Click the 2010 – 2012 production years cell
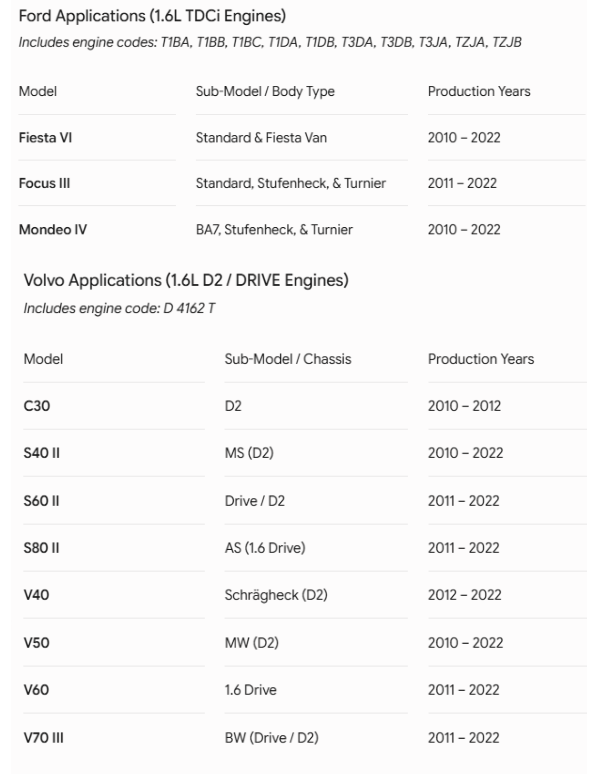 tap(465, 406)
